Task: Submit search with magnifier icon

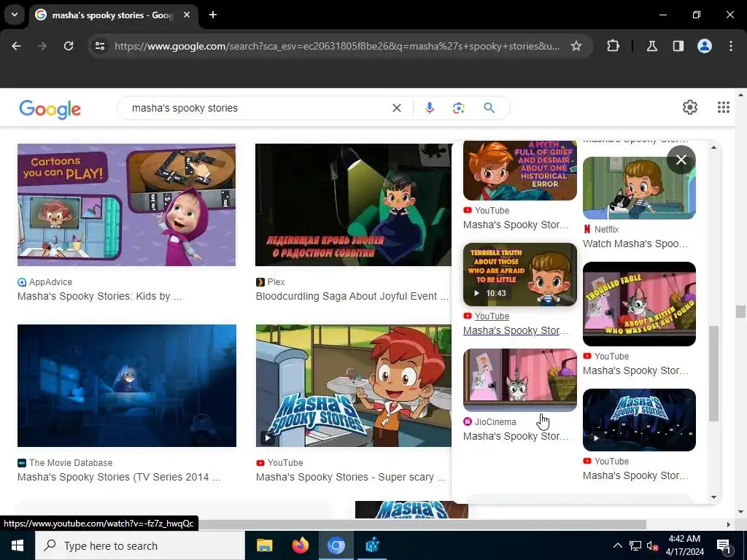Action: (489, 108)
